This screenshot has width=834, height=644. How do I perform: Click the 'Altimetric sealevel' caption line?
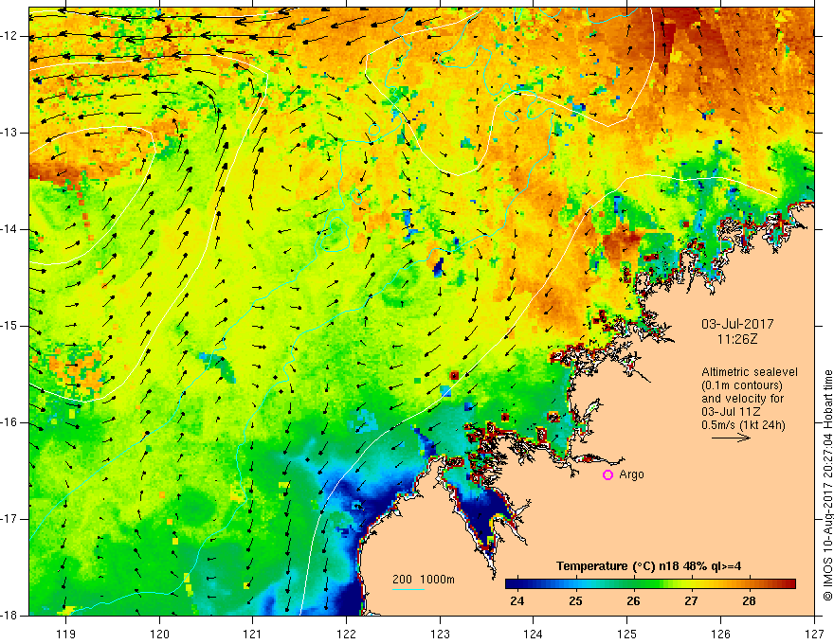click(750, 372)
